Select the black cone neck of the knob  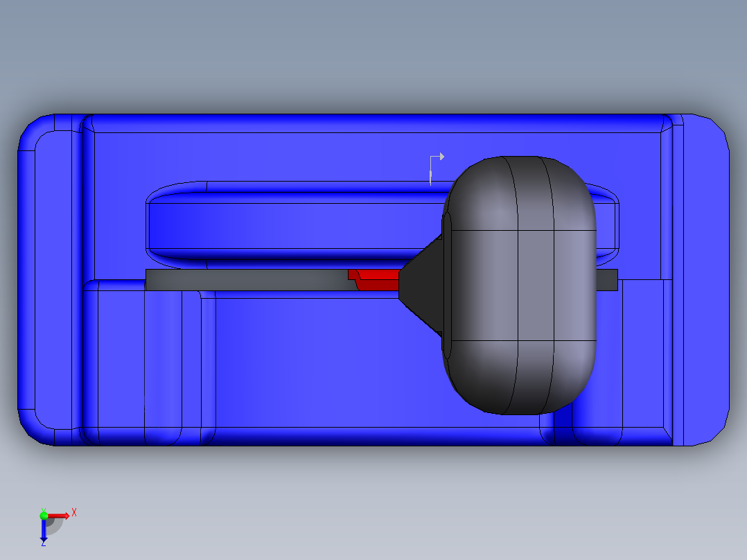(x=421, y=285)
